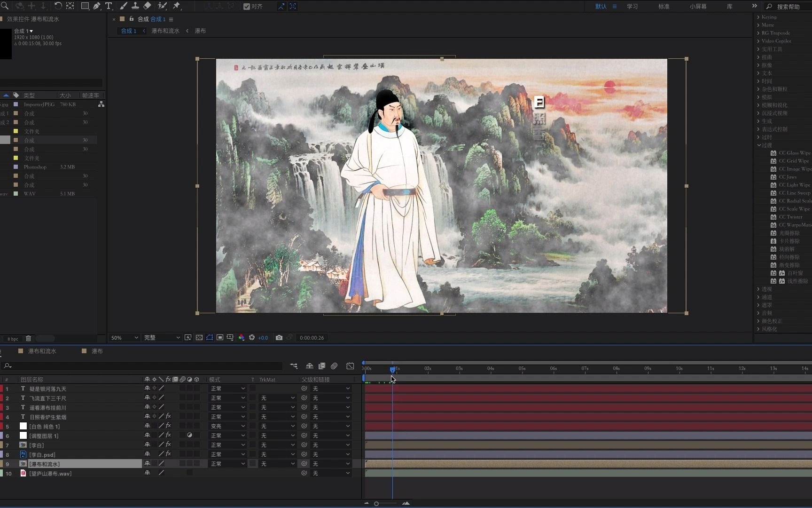Select the Clone Stamp tool
812x508 pixels.
tap(135, 6)
